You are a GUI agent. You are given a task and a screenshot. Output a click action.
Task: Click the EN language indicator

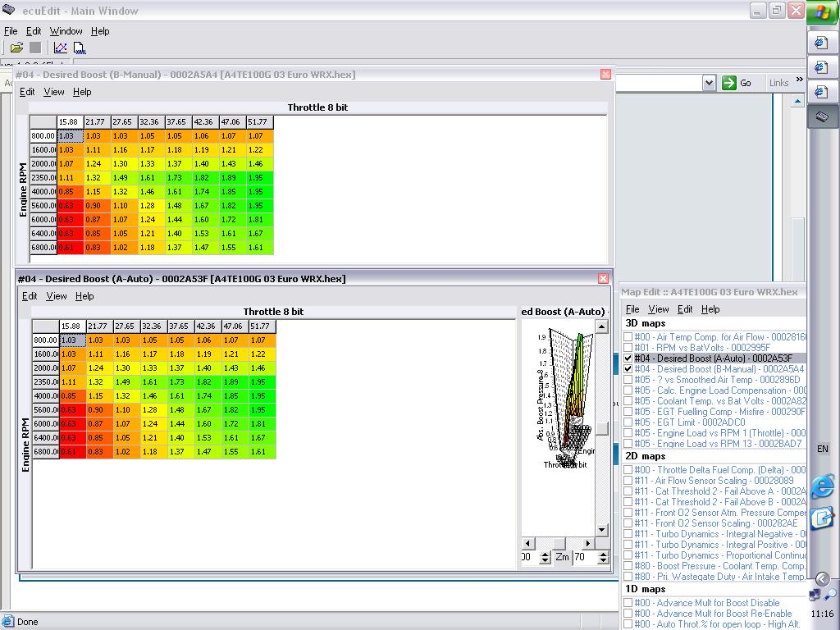[822, 449]
